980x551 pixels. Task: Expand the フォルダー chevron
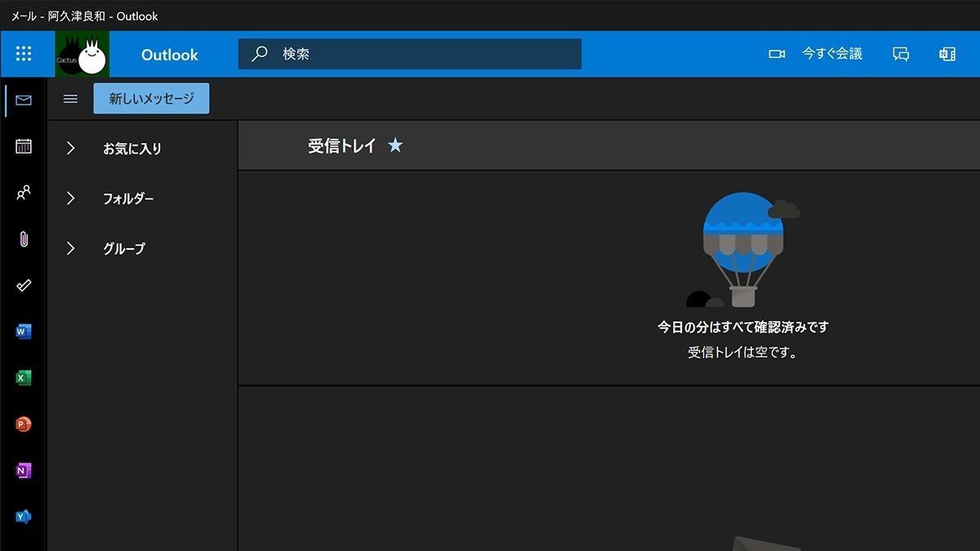70,198
